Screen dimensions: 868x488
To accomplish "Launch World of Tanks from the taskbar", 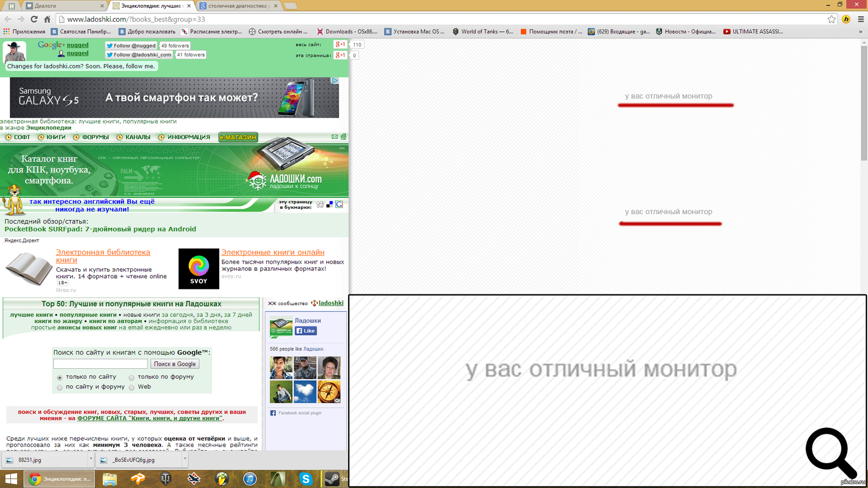I will [166, 479].
